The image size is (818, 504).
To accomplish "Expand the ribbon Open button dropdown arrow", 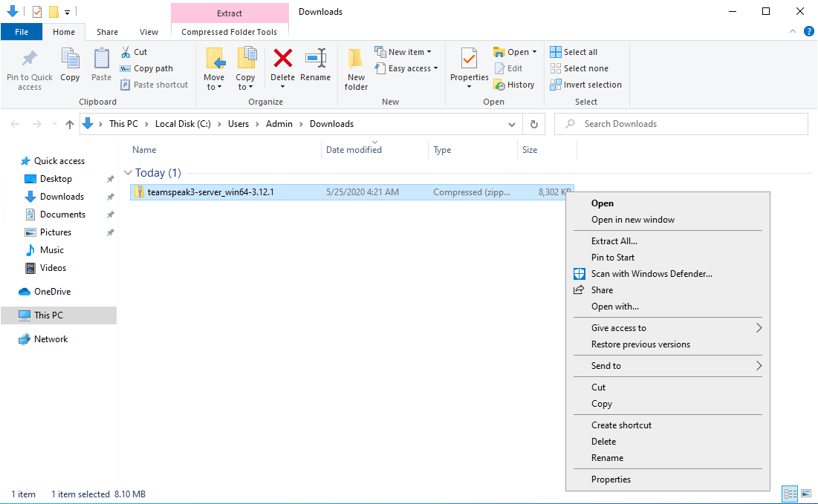I will 534,52.
